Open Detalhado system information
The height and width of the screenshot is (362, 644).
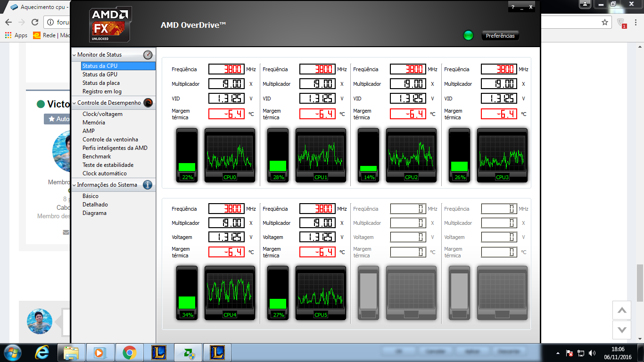[x=95, y=205]
